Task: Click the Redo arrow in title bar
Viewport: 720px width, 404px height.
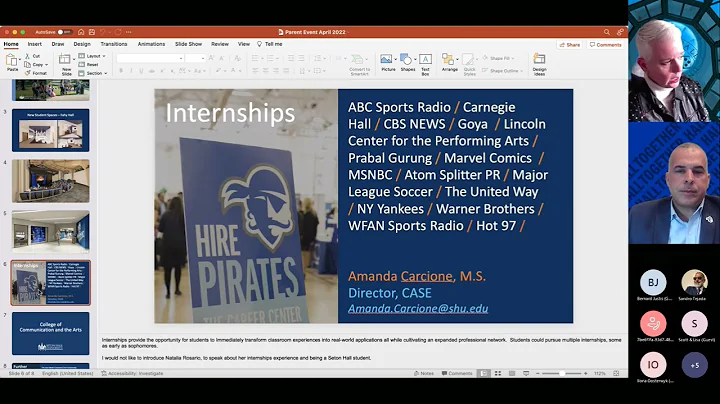Action: (118, 32)
